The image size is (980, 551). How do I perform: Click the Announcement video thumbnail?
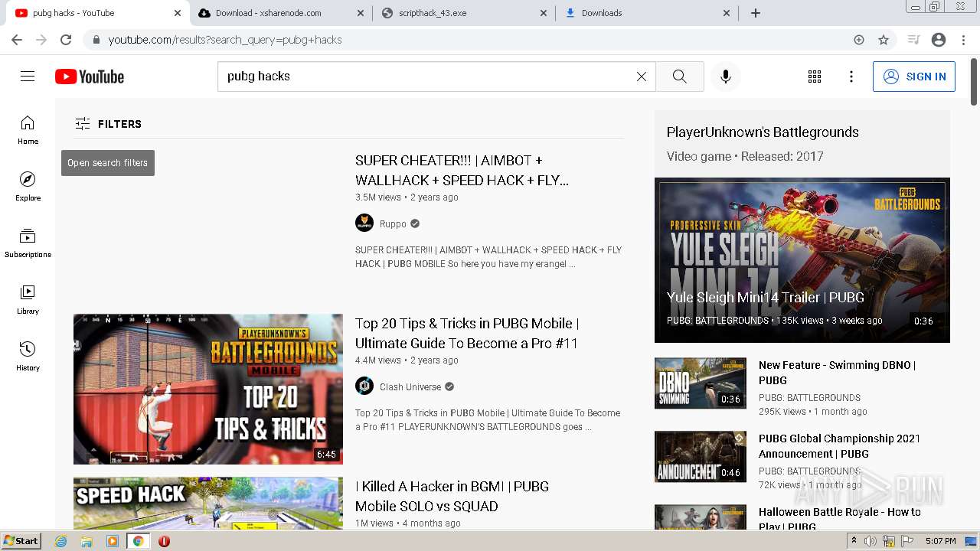point(701,456)
